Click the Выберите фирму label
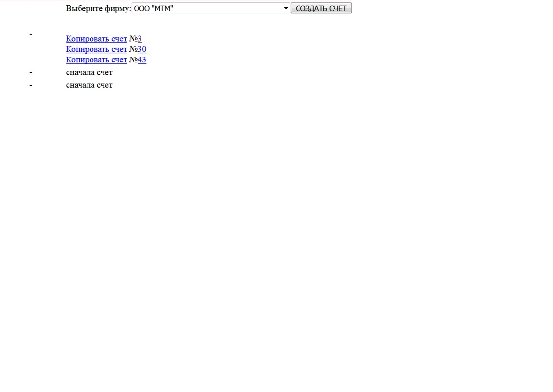The width and height of the screenshot is (553, 392). pos(98,8)
